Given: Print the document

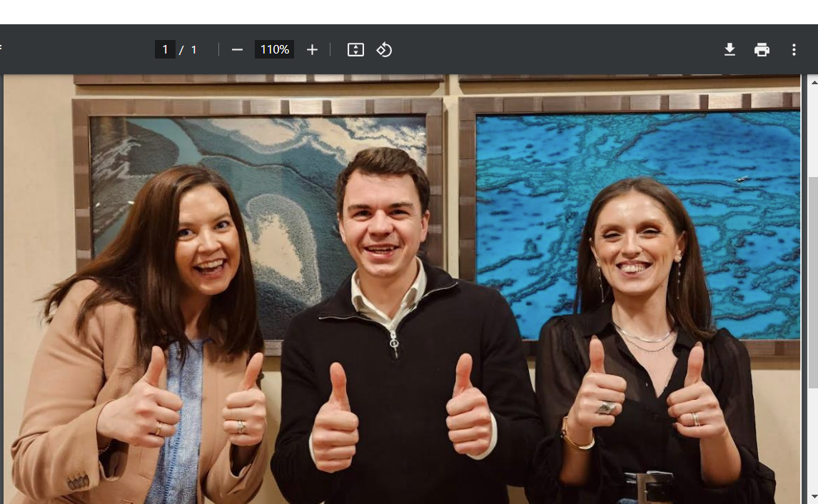Looking at the screenshot, I should pos(762,49).
